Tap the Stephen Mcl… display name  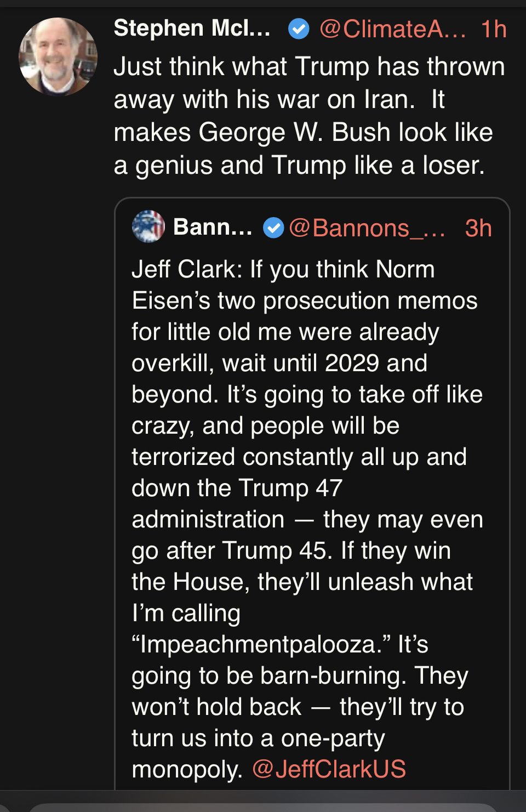coord(192,29)
